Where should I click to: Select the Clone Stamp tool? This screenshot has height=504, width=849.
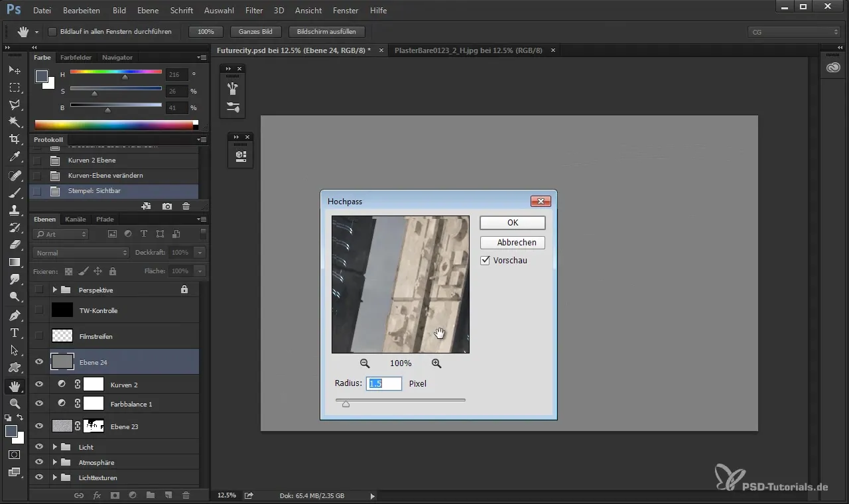[x=15, y=210]
